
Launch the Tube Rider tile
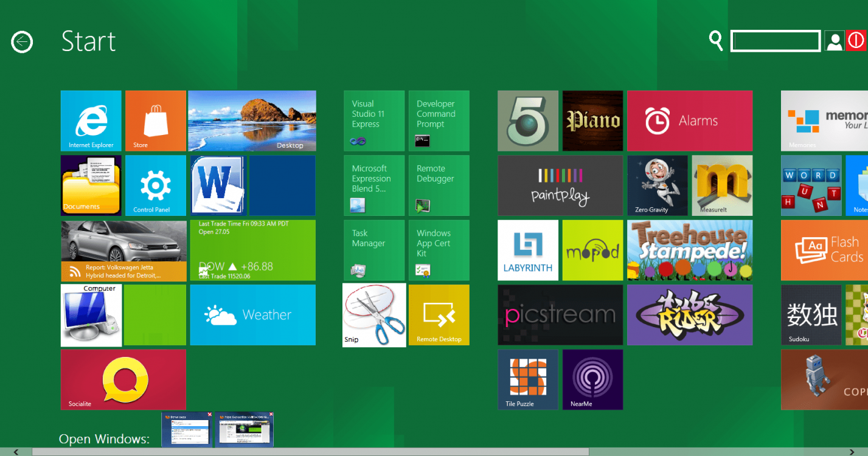tap(690, 315)
